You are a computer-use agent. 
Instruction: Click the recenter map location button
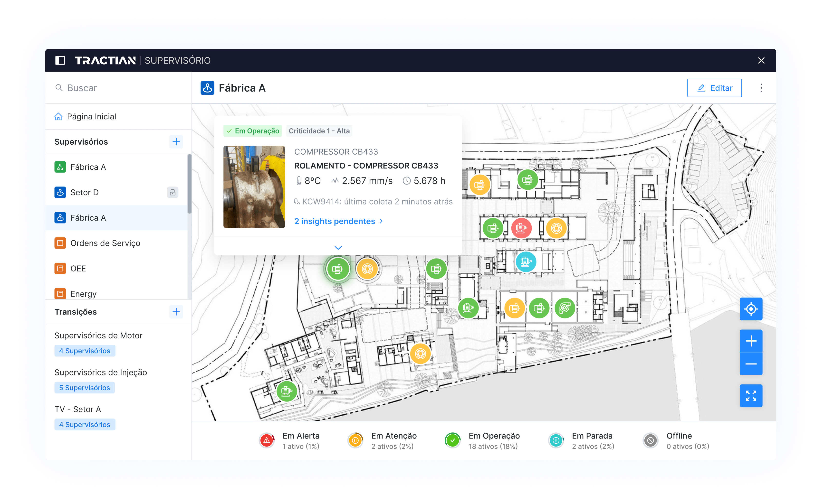coord(751,309)
